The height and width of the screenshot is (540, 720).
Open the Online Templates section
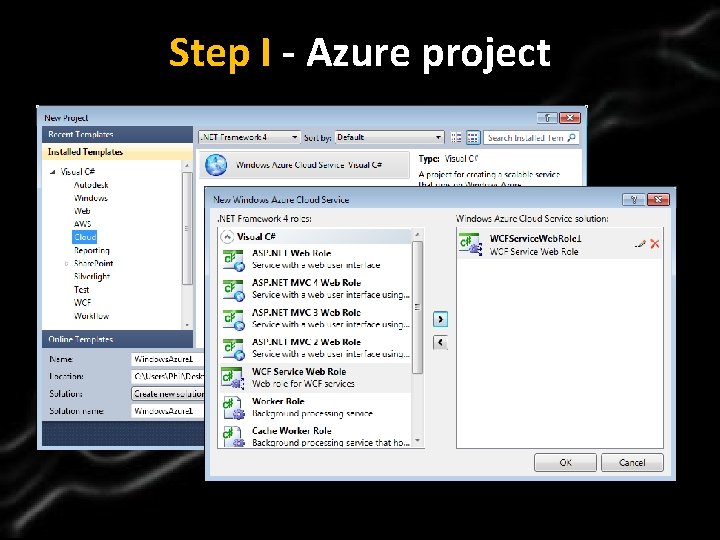[117, 339]
